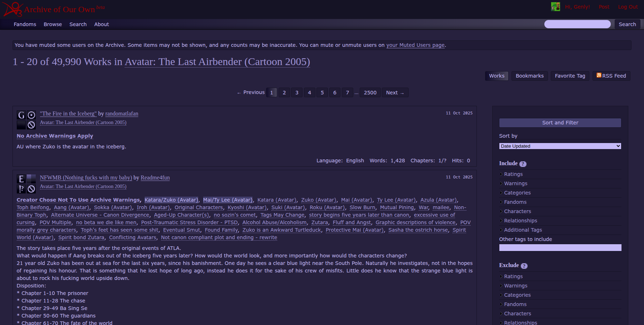Switch to the Bookmarks tab

[529, 76]
